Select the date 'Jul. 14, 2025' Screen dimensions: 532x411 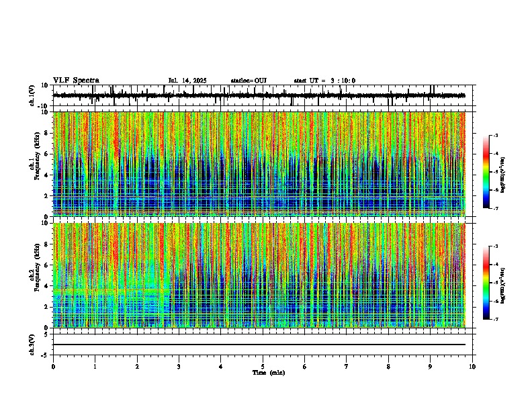pyautogui.click(x=187, y=81)
